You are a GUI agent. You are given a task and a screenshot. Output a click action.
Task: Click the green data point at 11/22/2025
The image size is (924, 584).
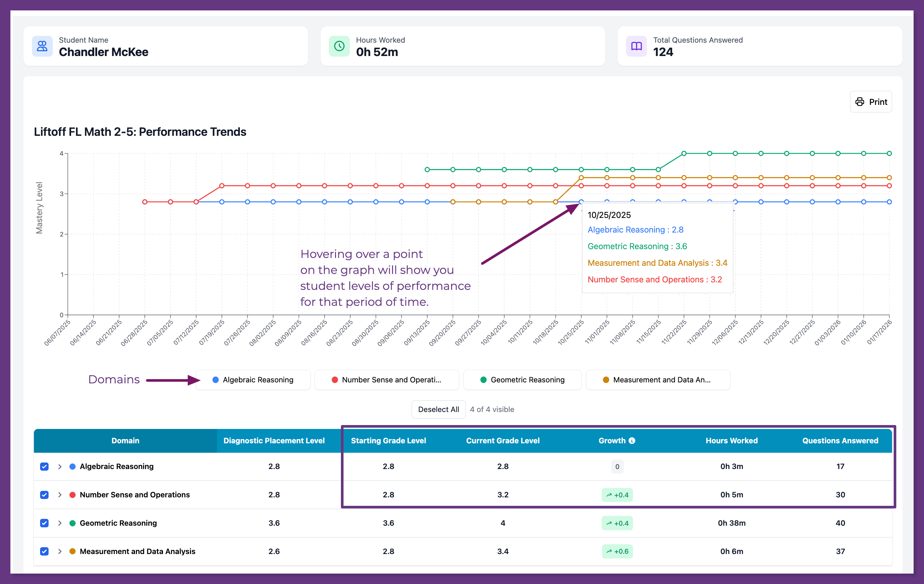(684, 153)
